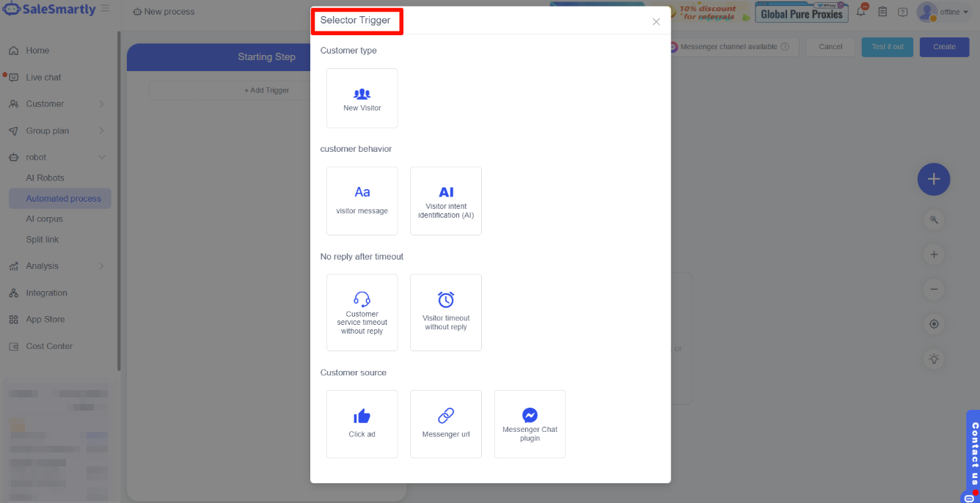Open the notifications bell
Viewport: 980px width, 503px height.
coord(861,12)
